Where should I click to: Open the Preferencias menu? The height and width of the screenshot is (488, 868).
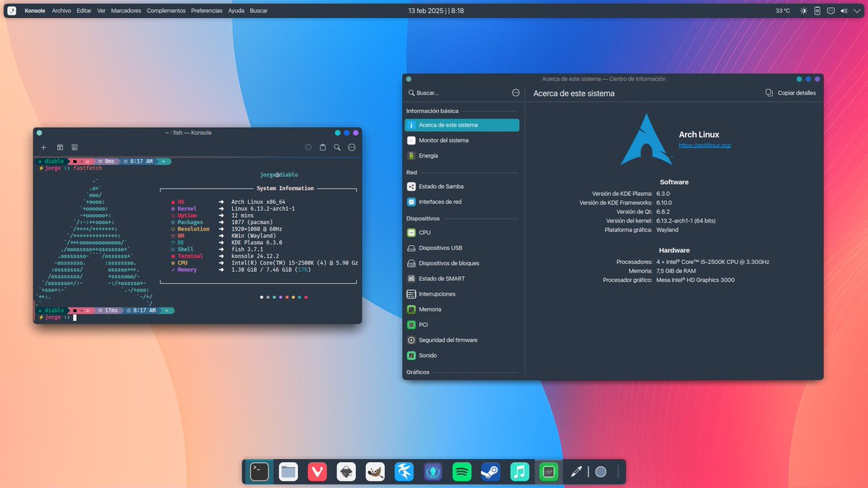point(207,11)
